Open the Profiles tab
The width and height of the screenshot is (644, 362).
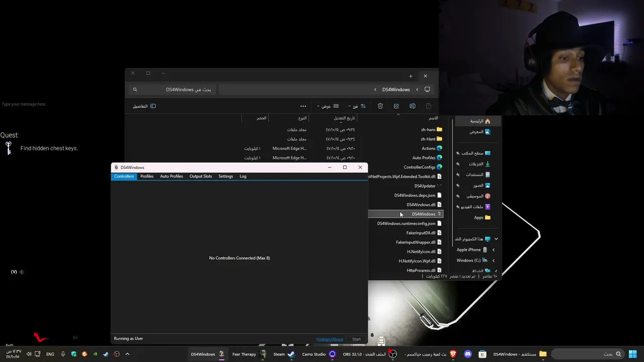tap(147, 176)
